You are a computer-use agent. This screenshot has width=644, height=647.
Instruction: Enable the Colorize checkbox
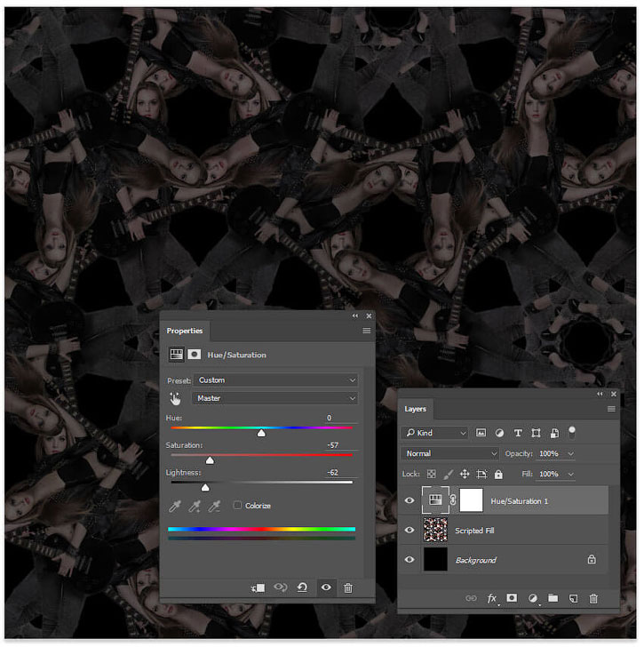click(238, 507)
